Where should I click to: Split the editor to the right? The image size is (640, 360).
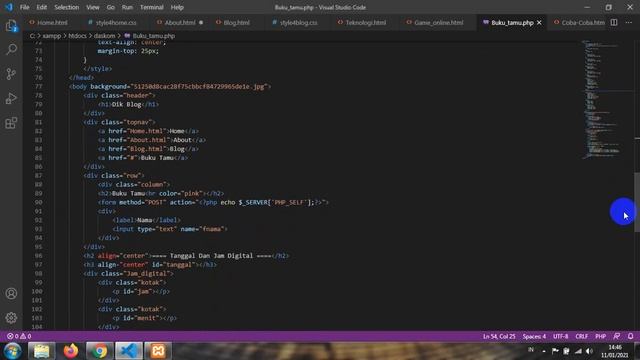tap(614, 22)
